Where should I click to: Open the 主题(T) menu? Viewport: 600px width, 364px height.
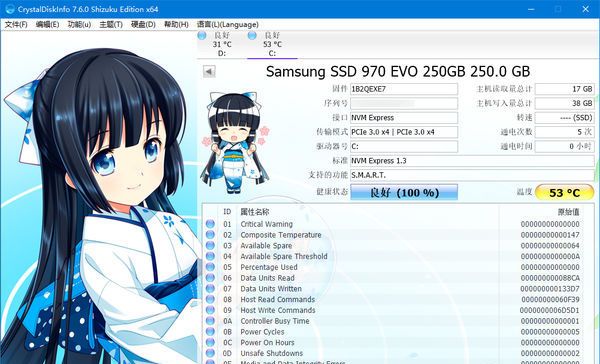point(111,24)
